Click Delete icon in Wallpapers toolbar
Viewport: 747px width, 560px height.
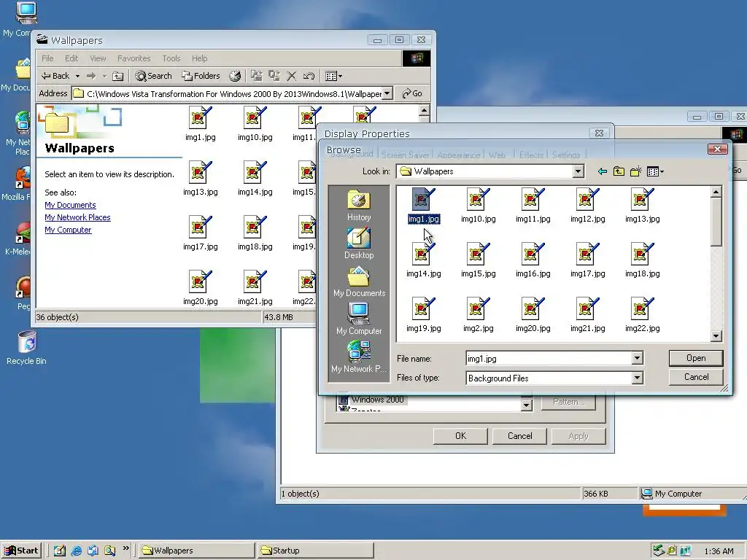point(292,76)
